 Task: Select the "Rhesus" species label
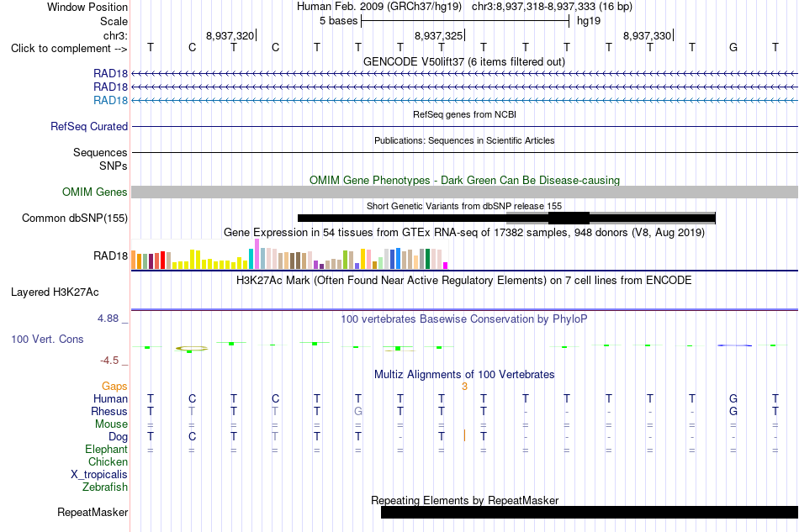pyautogui.click(x=109, y=411)
